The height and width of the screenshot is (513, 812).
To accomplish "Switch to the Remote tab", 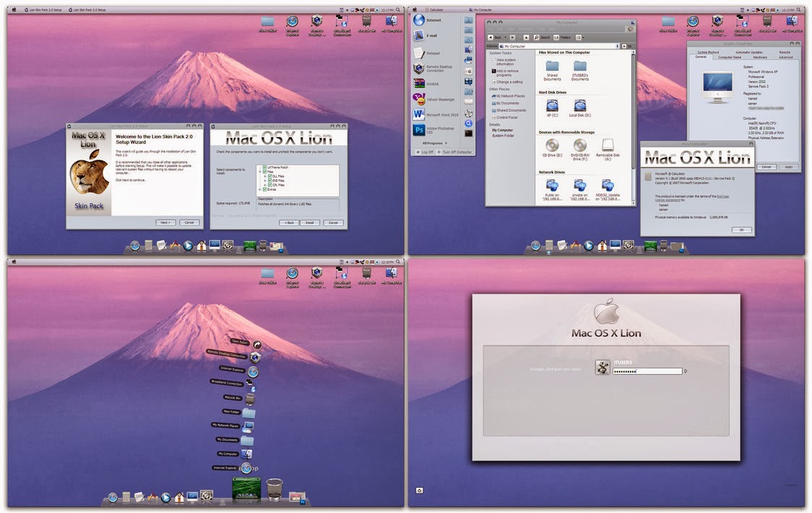I will (x=785, y=52).
